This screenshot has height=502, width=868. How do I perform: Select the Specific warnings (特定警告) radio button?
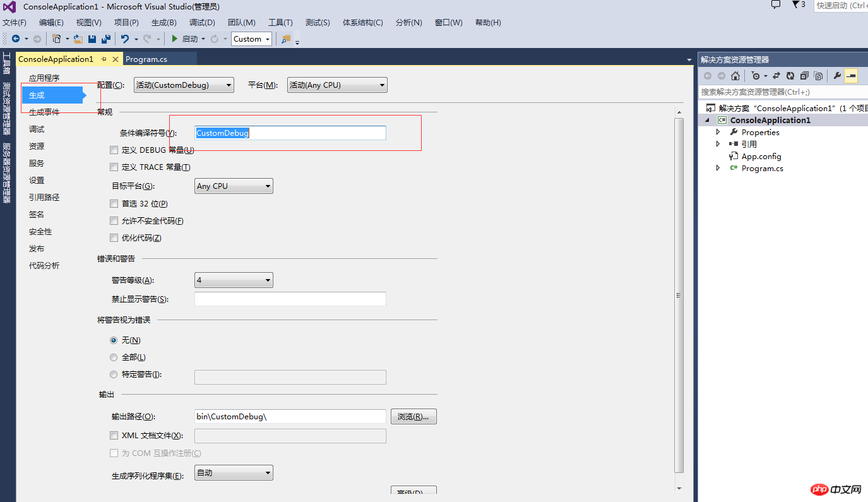point(114,374)
